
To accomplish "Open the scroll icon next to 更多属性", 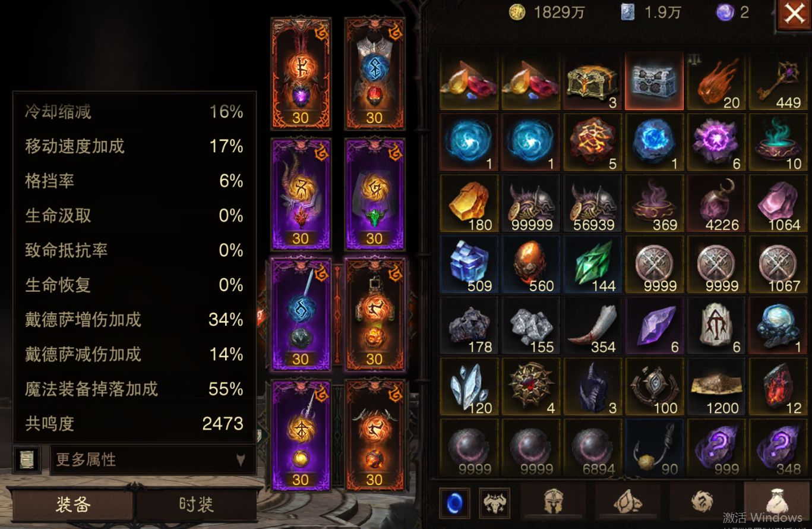I will point(27,459).
